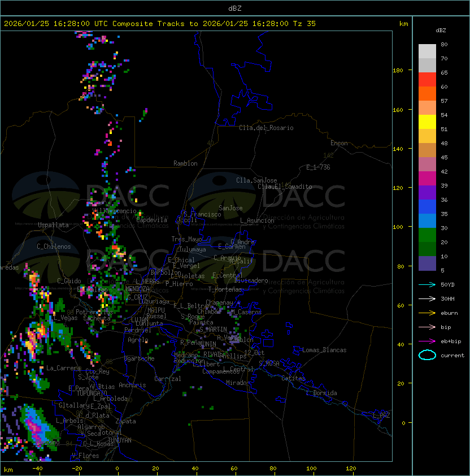Click the cyan 50YD arrow legend icon

tap(427, 284)
